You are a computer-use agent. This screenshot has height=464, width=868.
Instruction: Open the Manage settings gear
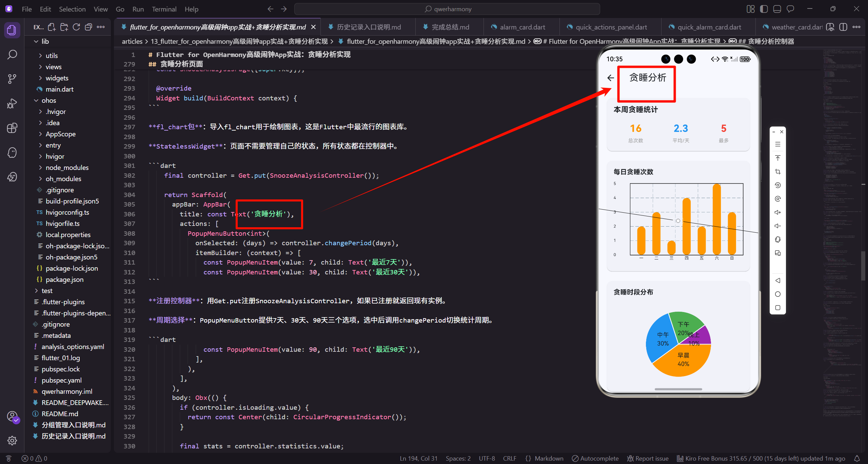click(x=12, y=441)
